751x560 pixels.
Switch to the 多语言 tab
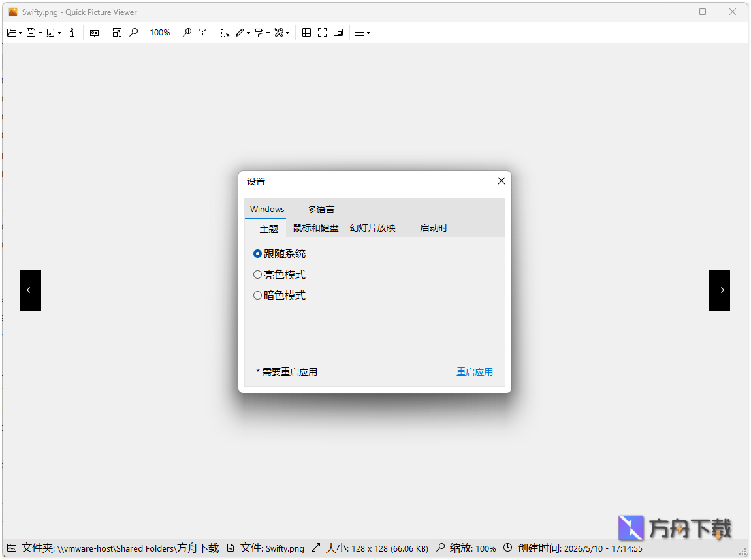(x=321, y=209)
